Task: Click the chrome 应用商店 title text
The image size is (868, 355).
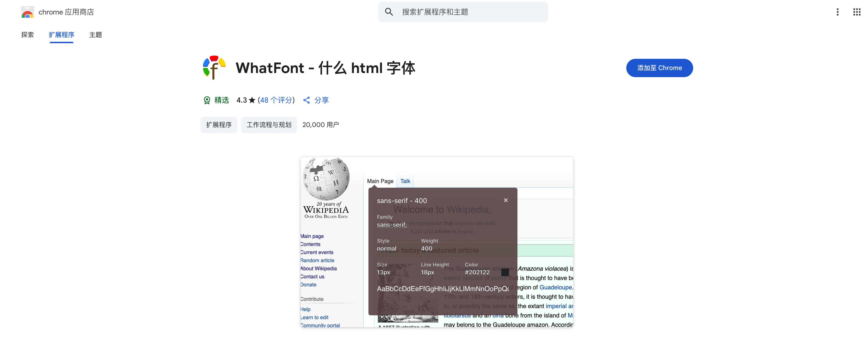Action: pos(66,12)
